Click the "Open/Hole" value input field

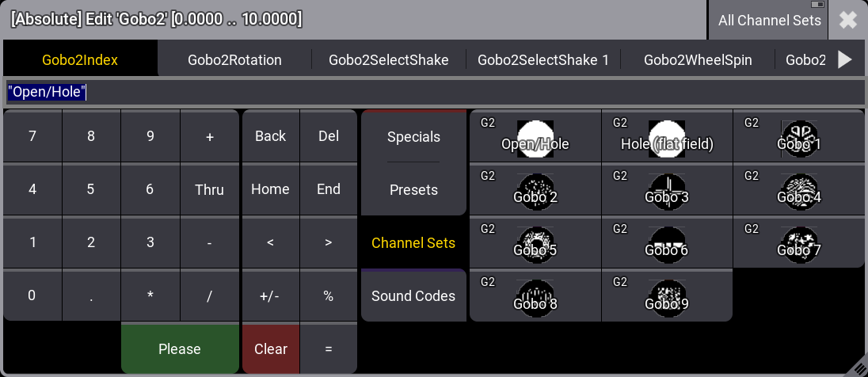coord(434,93)
